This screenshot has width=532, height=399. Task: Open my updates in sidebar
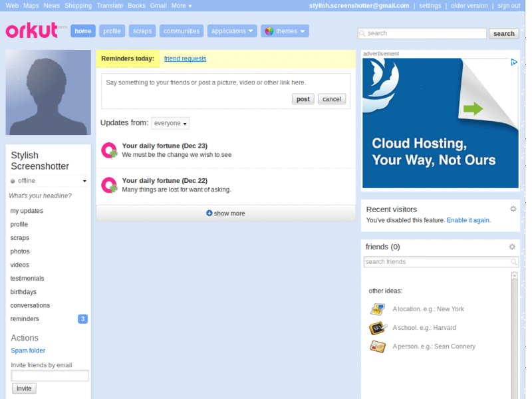(x=27, y=211)
